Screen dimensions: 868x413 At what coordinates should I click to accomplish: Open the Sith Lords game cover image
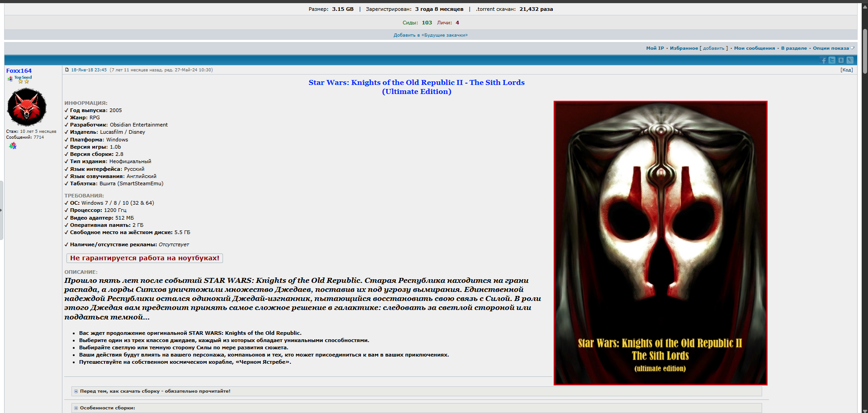pos(660,243)
